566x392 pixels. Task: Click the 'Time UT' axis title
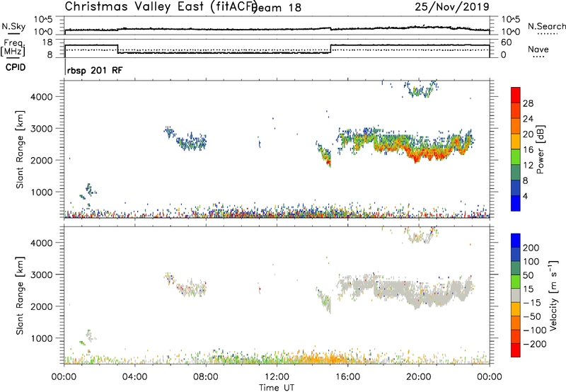tap(277, 388)
